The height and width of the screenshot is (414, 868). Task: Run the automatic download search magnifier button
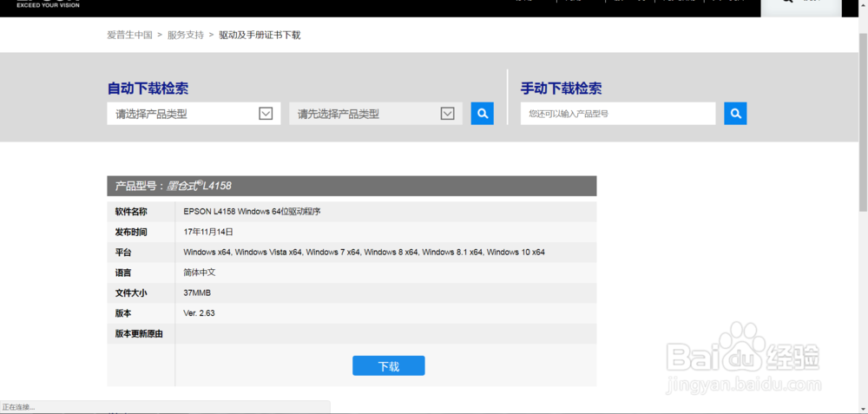click(x=482, y=114)
